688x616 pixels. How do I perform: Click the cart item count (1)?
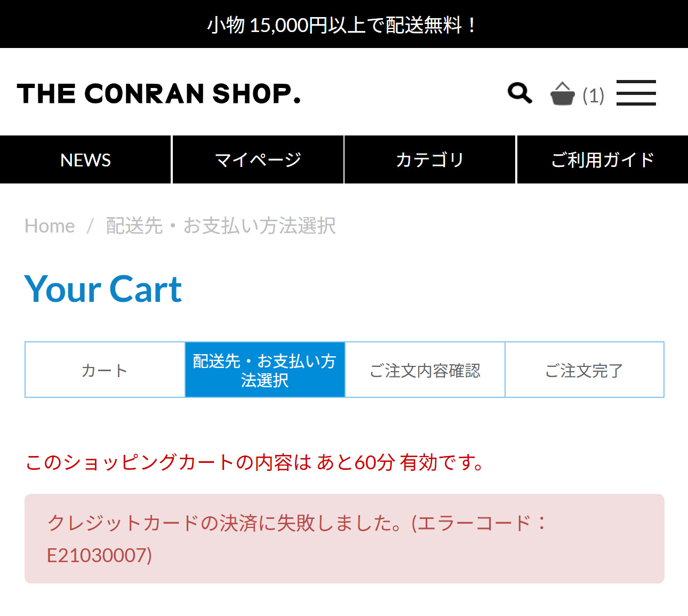593,96
